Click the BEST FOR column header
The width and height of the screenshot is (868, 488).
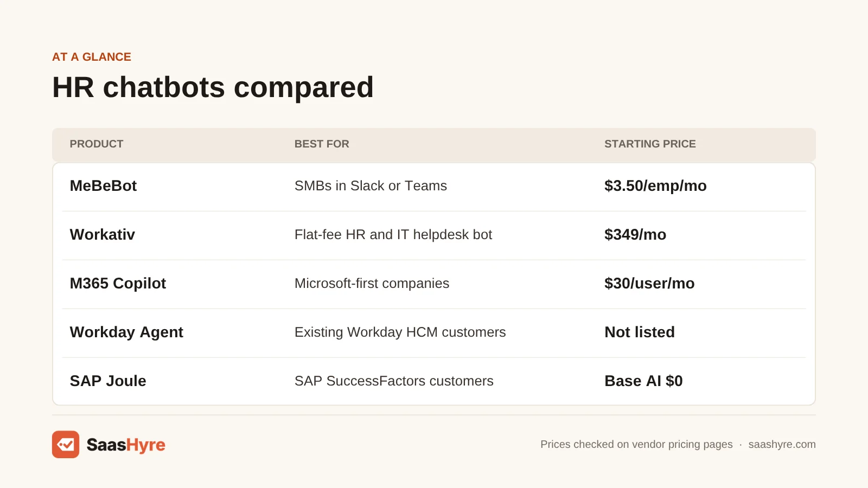(322, 144)
